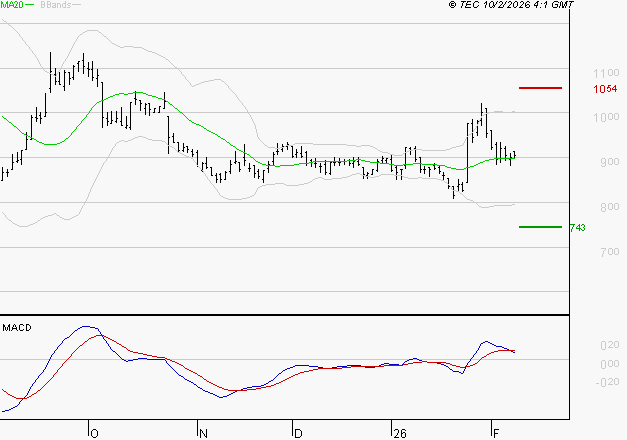Click the -020 MACD axis label
Screen dimensions: 627x440
(x=607, y=382)
